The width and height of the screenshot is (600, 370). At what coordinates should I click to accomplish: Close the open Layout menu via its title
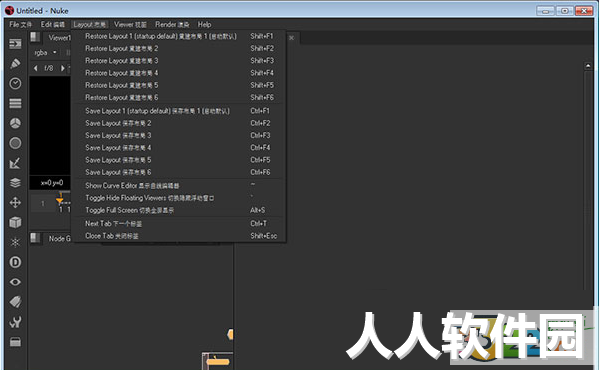[90, 24]
